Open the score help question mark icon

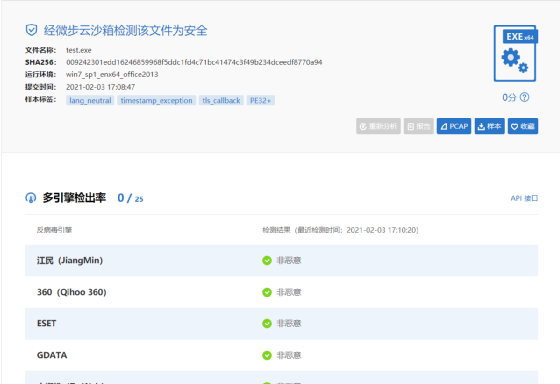[x=524, y=97]
